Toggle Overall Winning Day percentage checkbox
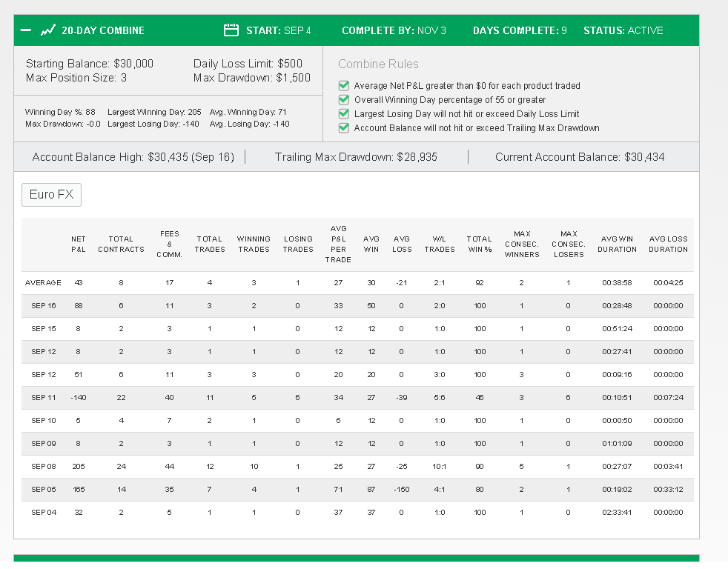The image size is (728, 569). (x=343, y=100)
